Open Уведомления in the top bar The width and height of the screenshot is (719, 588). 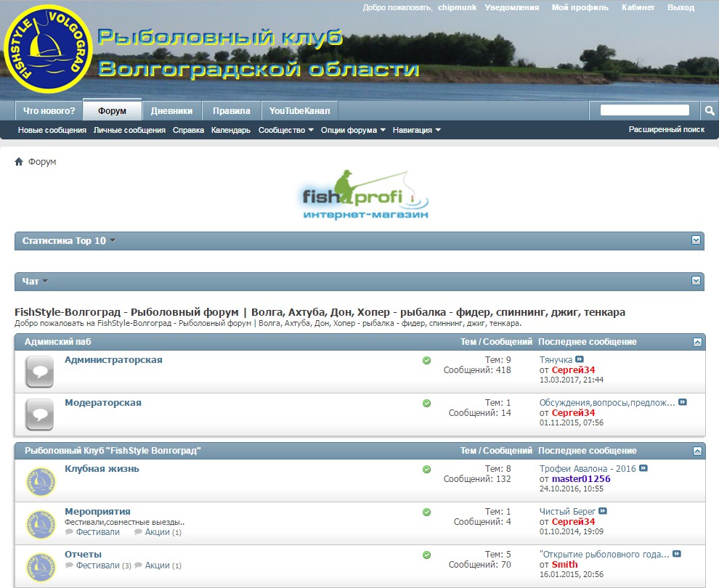click(512, 7)
